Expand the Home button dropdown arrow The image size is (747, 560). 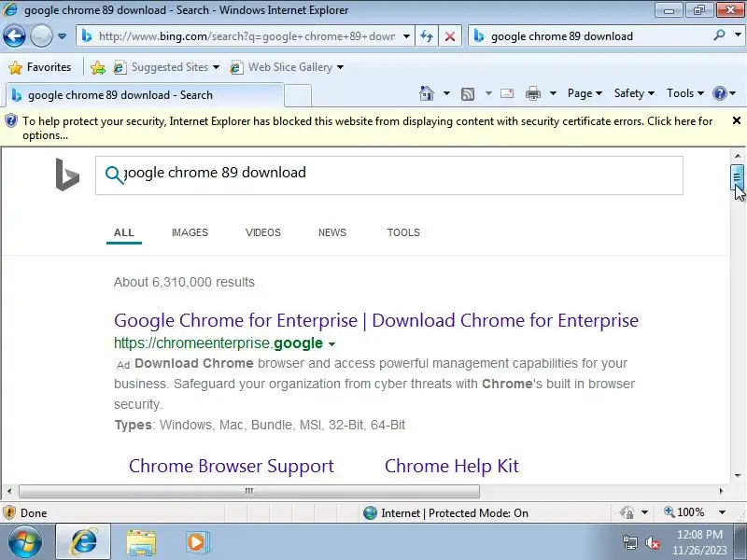[x=446, y=93]
